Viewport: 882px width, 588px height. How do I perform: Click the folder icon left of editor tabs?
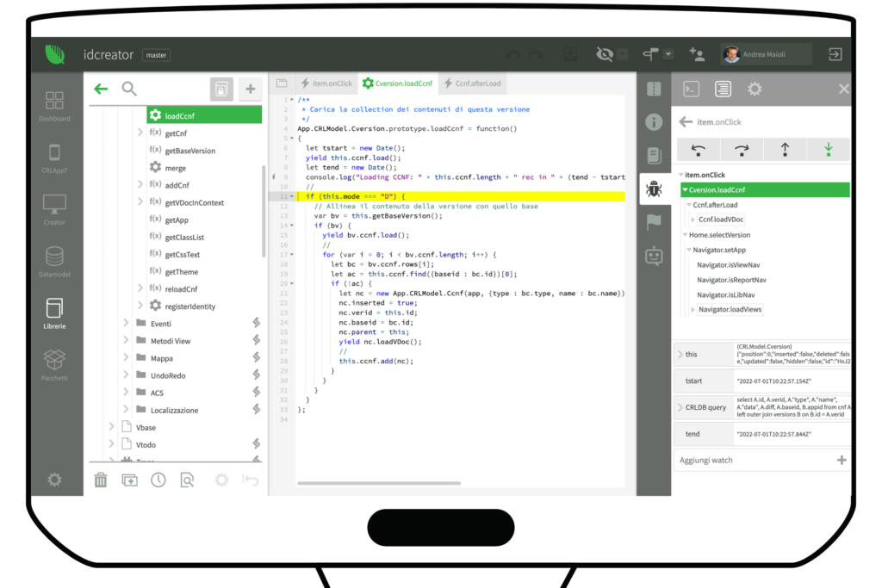point(282,84)
